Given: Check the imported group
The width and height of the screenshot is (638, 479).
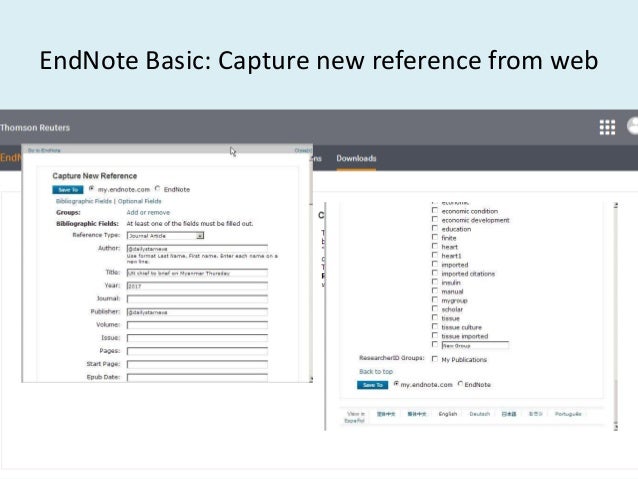Looking at the screenshot, I should click(435, 264).
